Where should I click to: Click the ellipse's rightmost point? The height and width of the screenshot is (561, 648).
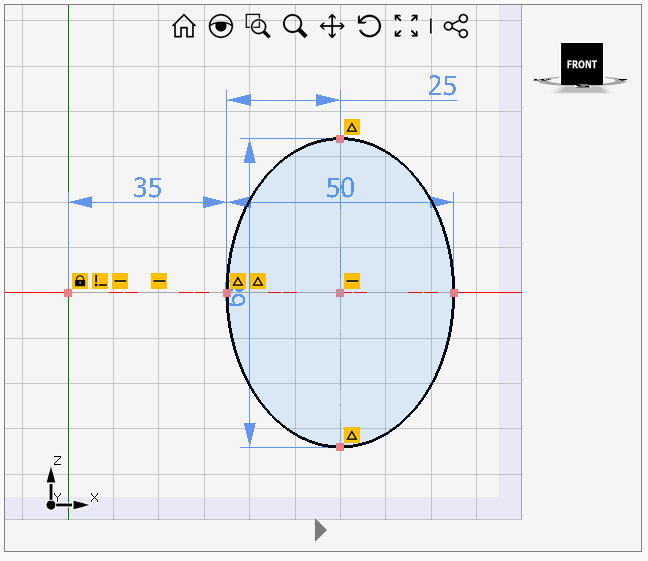(454, 293)
